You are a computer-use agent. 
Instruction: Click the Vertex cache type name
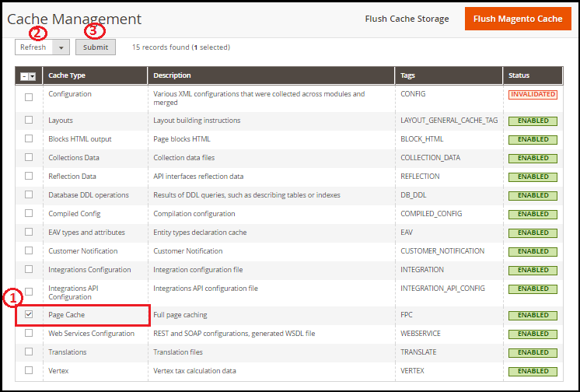tap(58, 371)
